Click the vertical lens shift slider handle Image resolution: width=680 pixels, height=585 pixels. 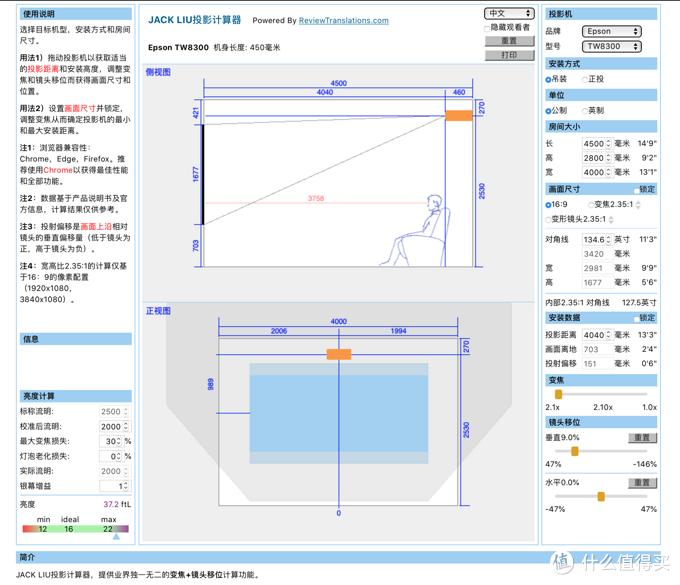(575, 451)
